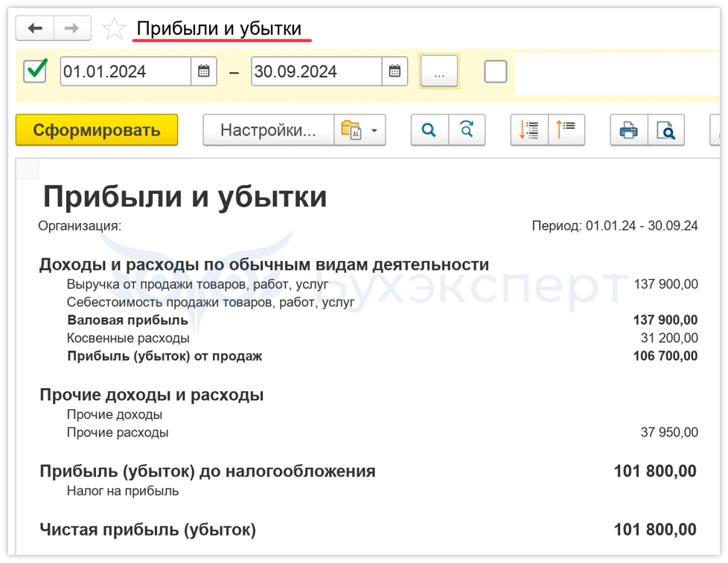Uncheck the period checkbox

pos(35,71)
